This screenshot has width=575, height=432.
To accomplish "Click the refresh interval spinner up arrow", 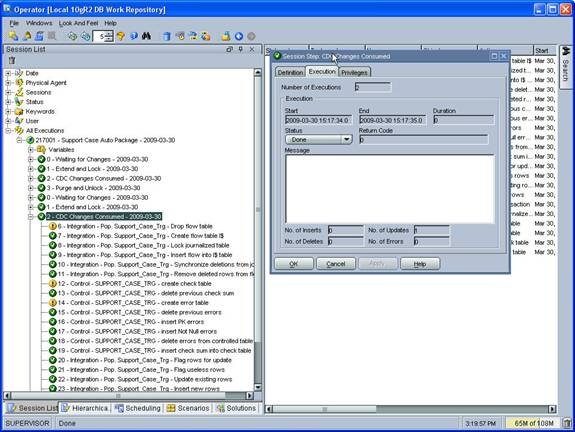I will pyautogui.click(x=109, y=34).
